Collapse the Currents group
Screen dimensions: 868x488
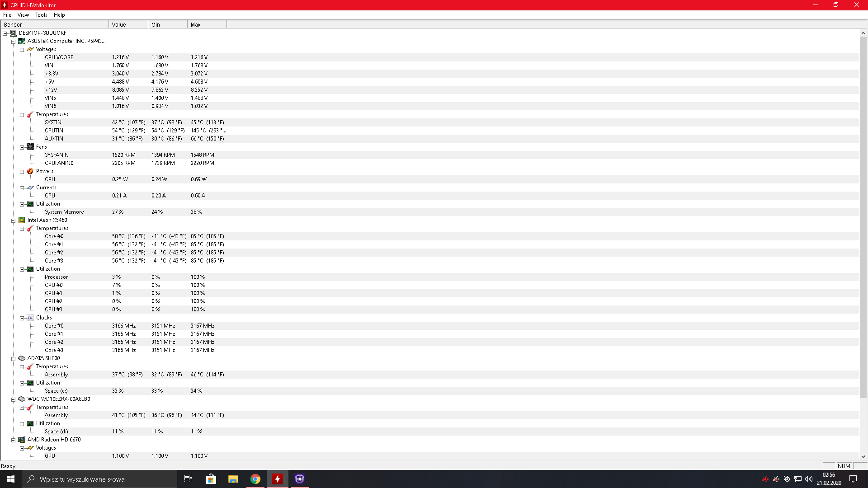pyautogui.click(x=22, y=188)
